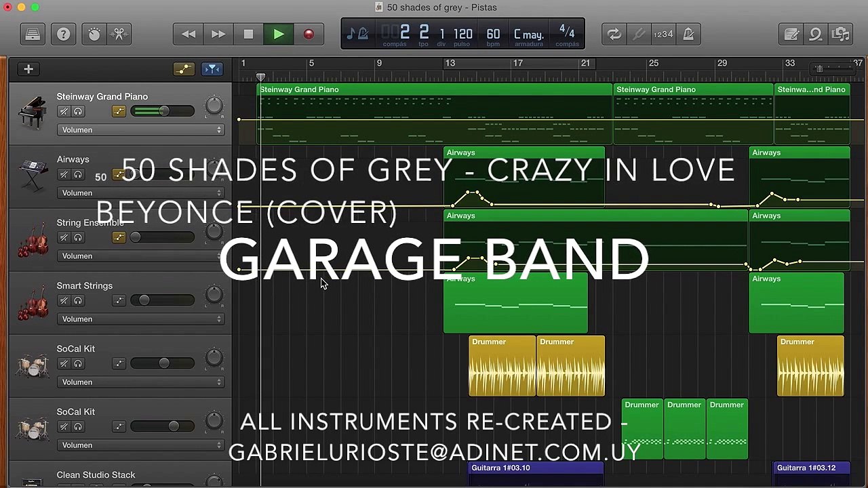
Task: Toggle automation on String Ensemble track
Action: [x=119, y=237]
